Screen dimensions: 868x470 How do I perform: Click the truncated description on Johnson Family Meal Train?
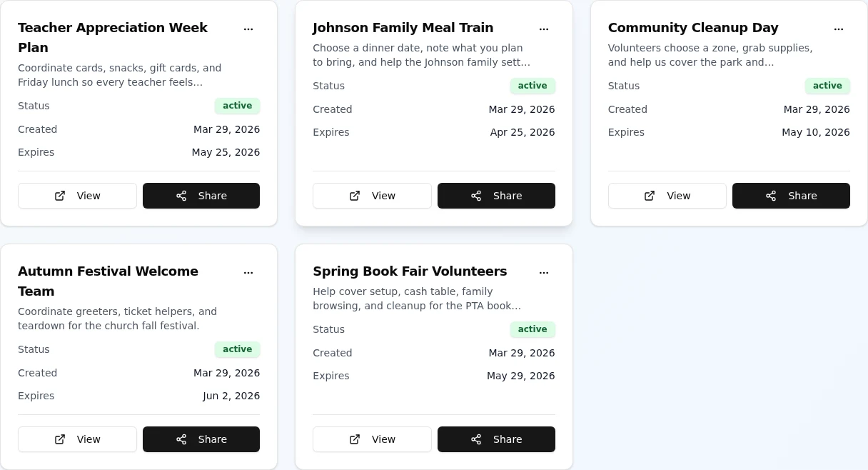pos(421,55)
